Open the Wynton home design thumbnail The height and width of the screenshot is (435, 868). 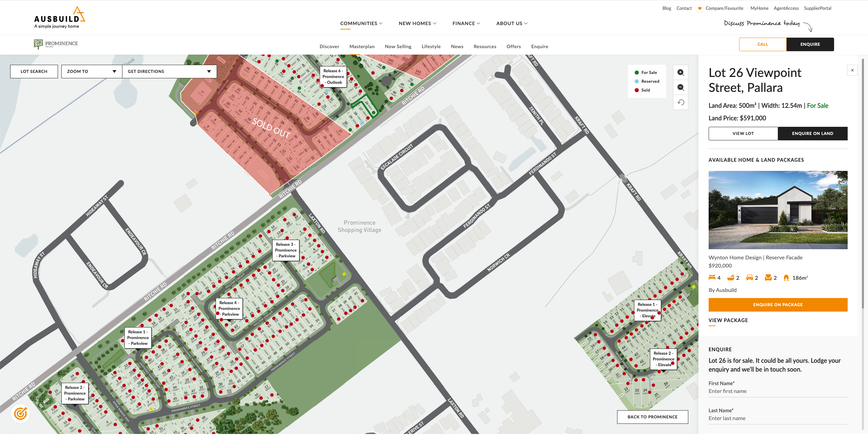point(777,210)
